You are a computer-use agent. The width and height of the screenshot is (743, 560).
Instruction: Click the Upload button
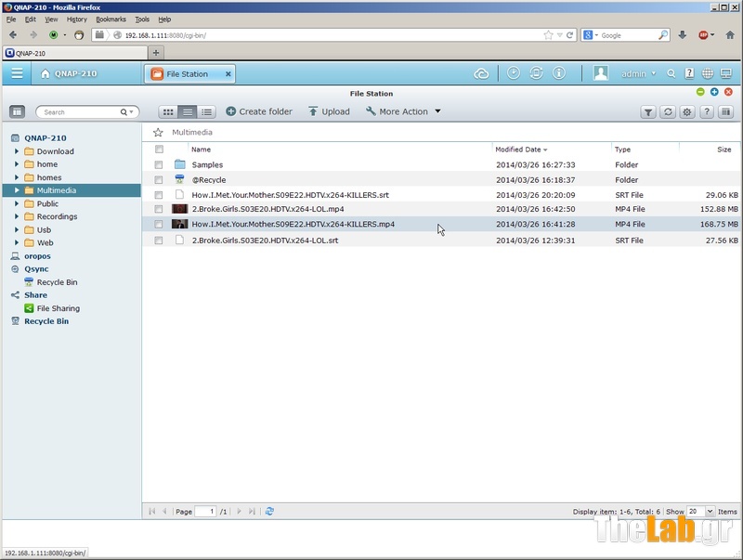pyautogui.click(x=330, y=111)
